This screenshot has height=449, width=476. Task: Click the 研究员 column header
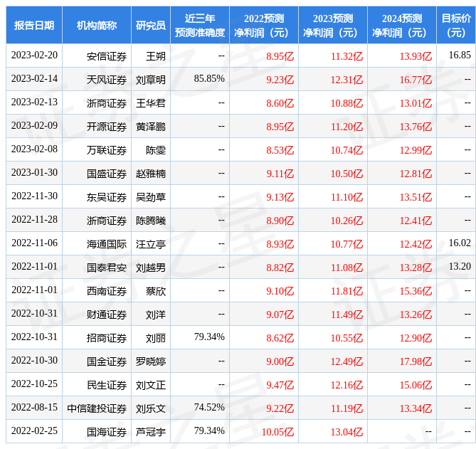click(x=151, y=25)
